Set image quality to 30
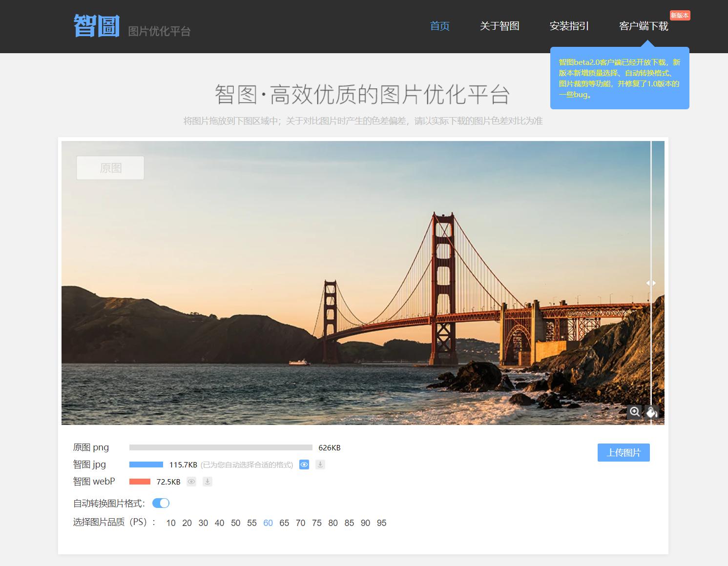The height and width of the screenshot is (566, 728). (203, 523)
